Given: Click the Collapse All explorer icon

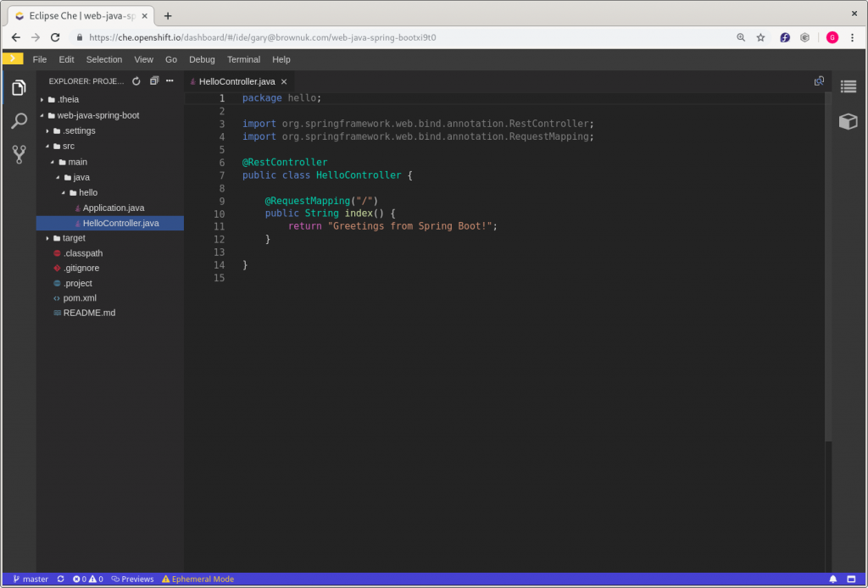Looking at the screenshot, I should coord(154,81).
